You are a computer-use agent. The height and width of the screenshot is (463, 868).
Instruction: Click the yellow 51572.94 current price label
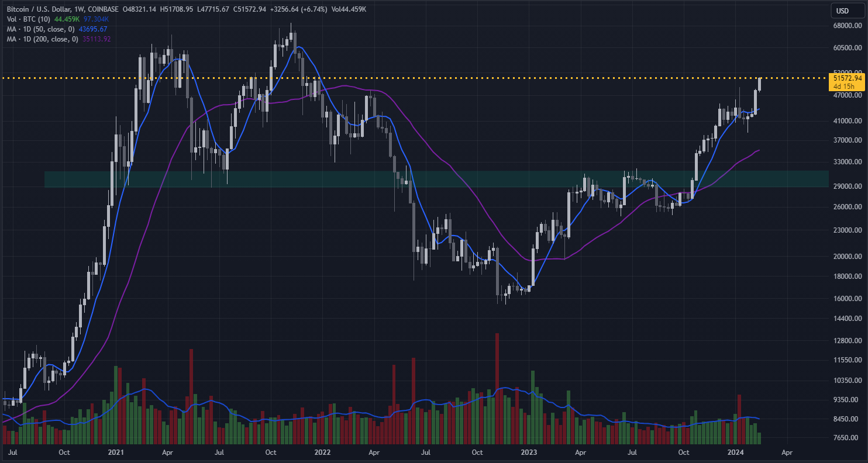pyautogui.click(x=848, y=78)
